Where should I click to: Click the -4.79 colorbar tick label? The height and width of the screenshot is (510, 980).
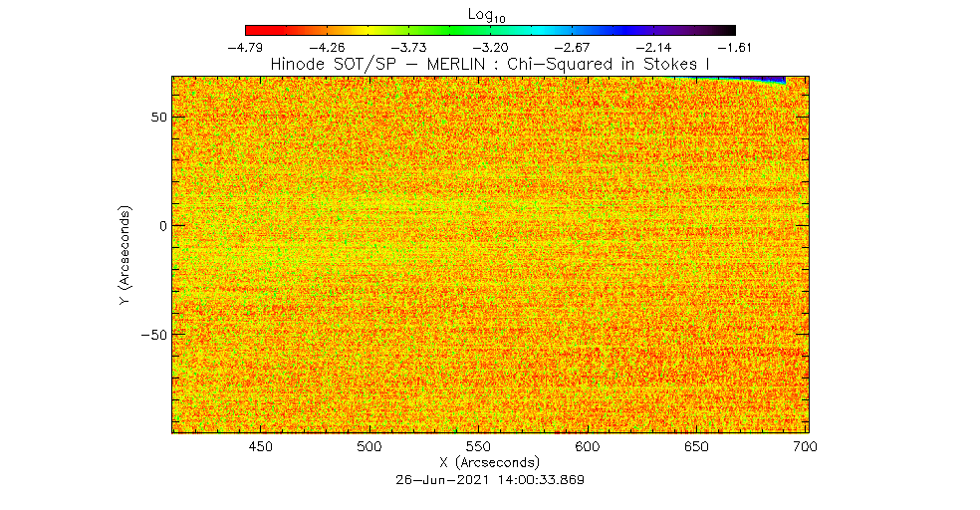(245, 47)
